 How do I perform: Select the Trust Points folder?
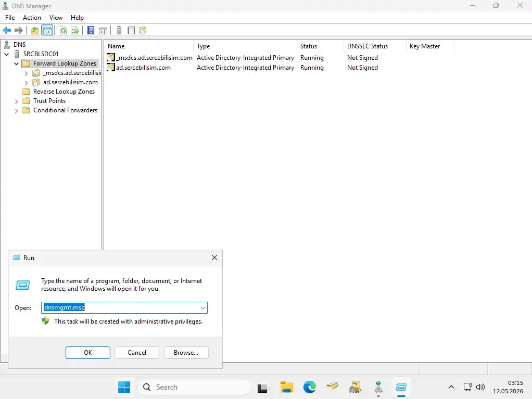(49, 101)
